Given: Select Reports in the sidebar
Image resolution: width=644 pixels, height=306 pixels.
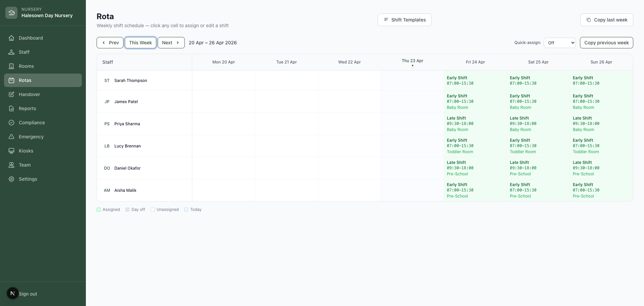Looking at the screenshot, I should pyautogui.click(x=43, y=108).
